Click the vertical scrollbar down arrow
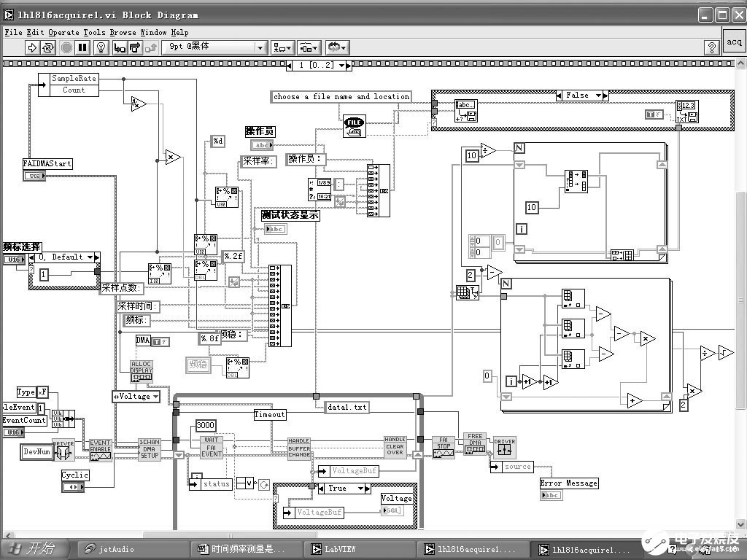Screen dimensions: 747x560 click(741, 525)
